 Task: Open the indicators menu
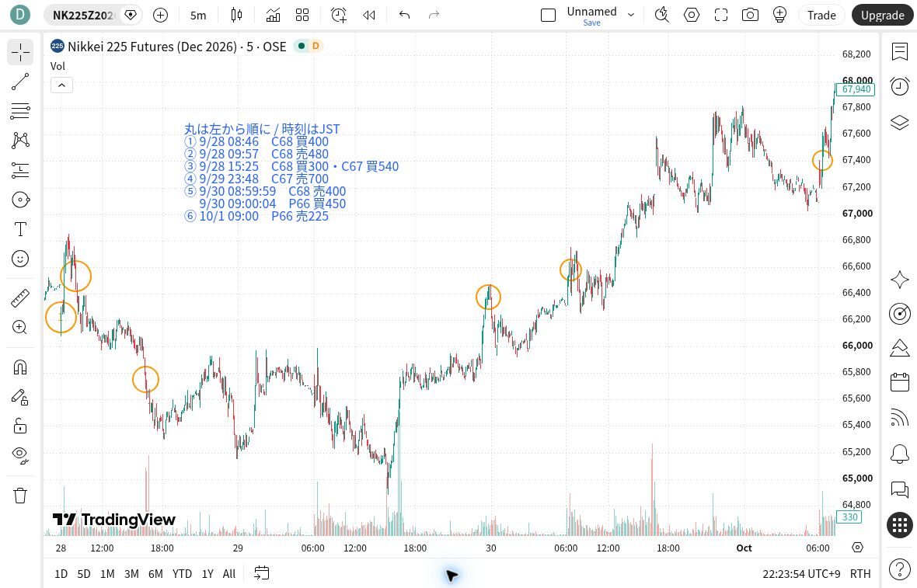(x=273, y=16)
